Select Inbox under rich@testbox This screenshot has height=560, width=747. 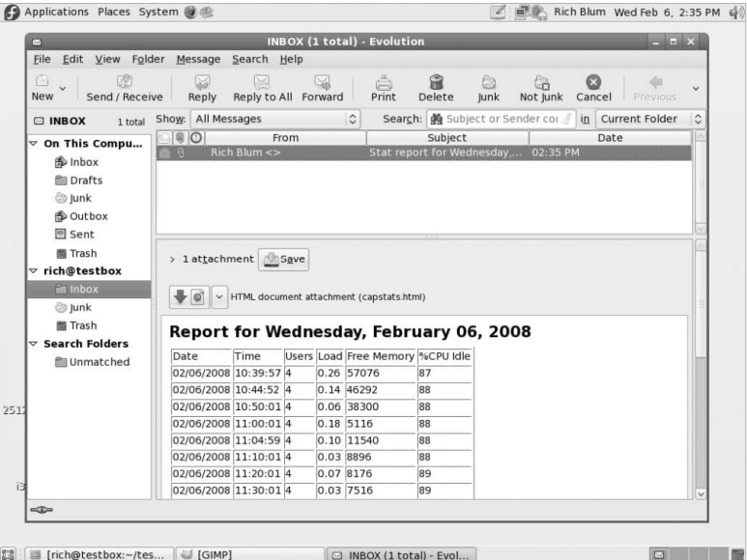click(89, 290)
